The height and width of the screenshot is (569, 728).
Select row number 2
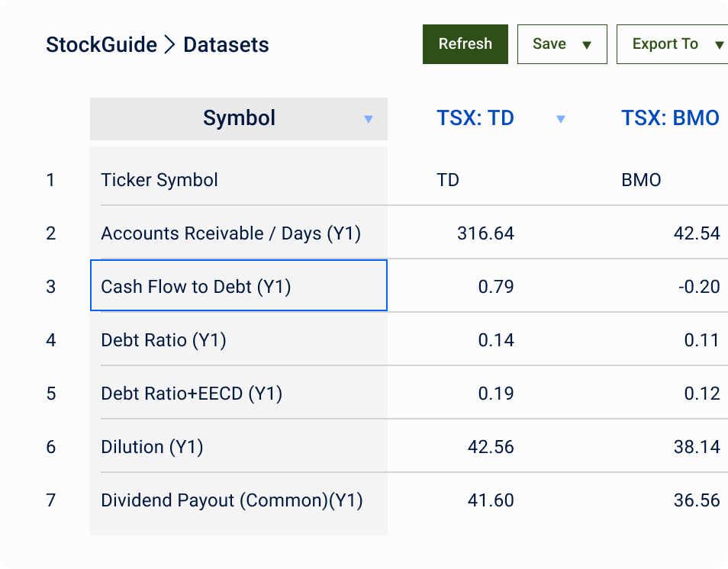[50, 233]
